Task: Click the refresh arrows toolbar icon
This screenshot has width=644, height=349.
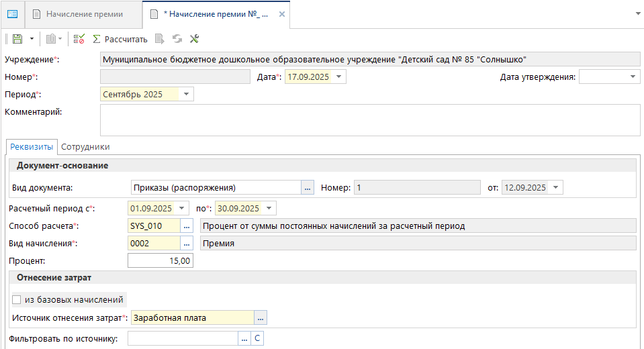Action: 177,40
